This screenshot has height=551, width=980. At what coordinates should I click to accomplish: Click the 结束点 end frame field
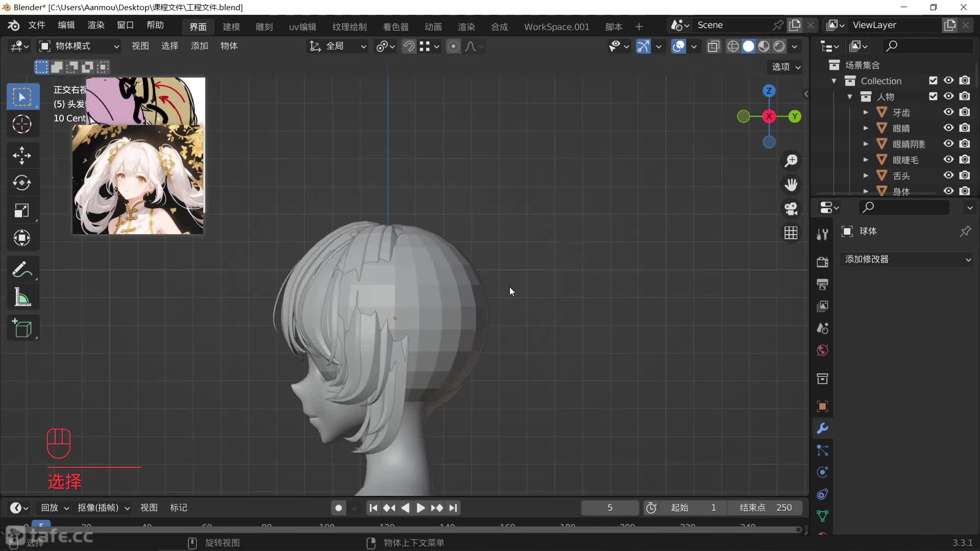[x=765, y=508]
